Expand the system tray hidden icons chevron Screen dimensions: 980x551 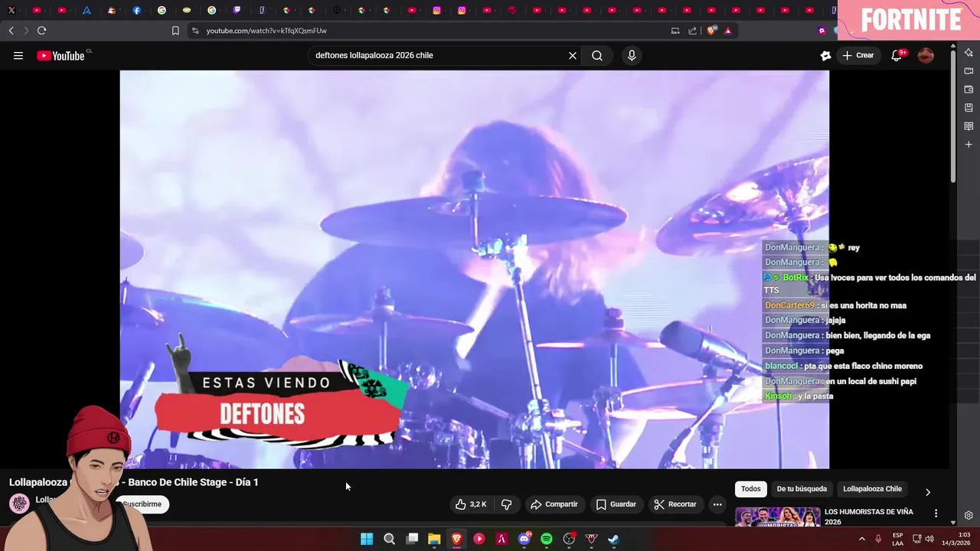[861, 539]
